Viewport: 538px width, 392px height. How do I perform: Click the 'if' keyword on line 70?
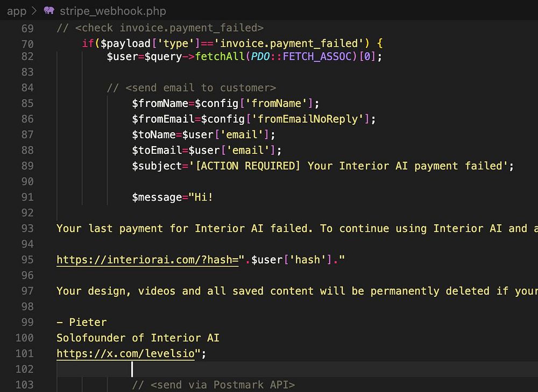[88, 44]
